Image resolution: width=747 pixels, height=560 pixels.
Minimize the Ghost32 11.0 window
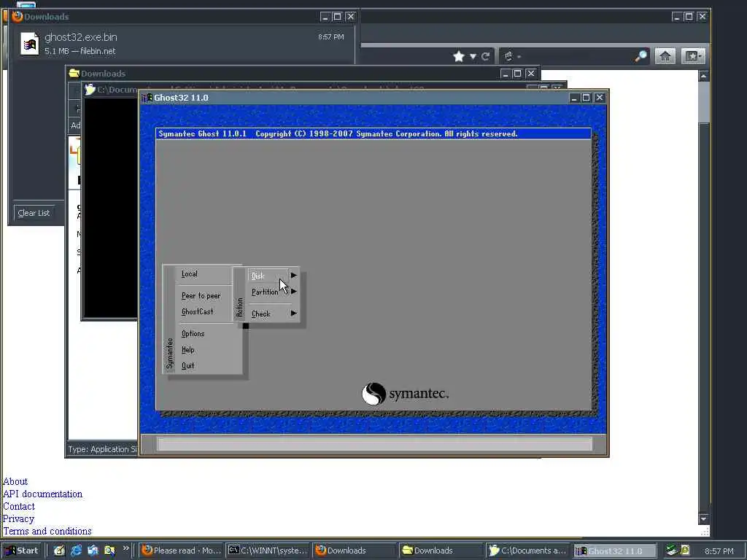(574, 98)
